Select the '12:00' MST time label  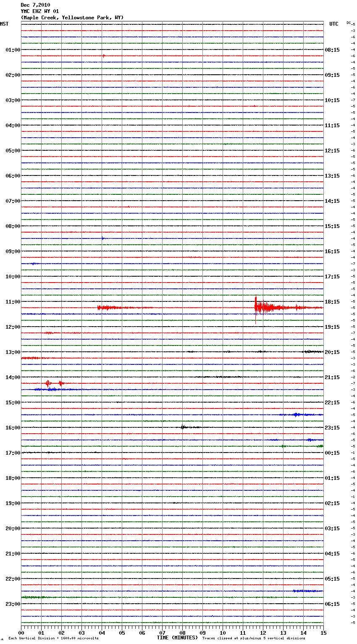pyautogui.click(x=13, y=327)
